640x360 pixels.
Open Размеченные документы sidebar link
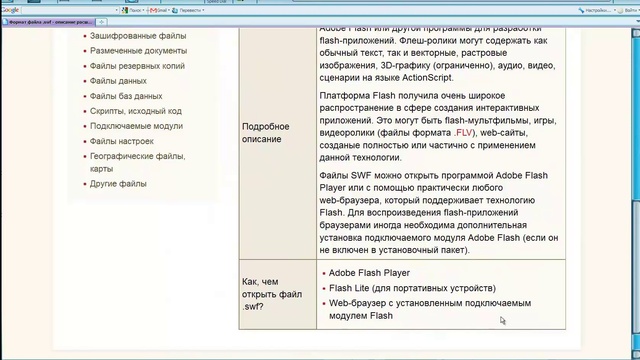pos(138,51)
